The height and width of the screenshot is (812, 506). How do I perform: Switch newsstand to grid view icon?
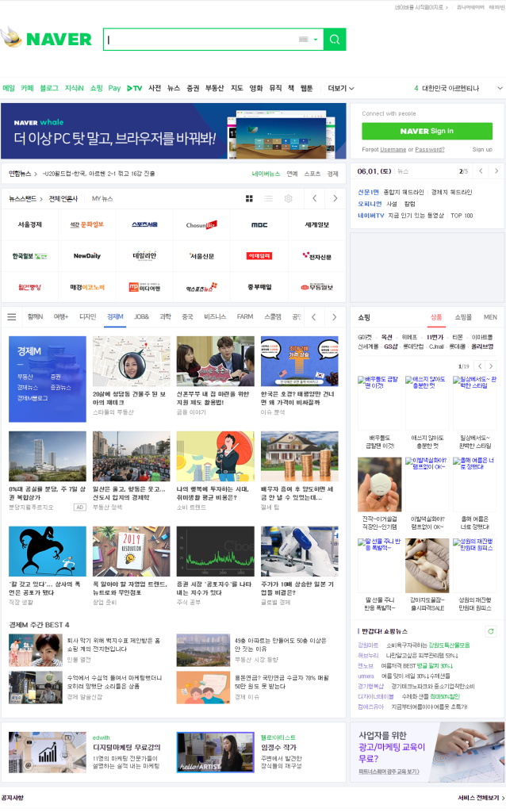[x=249, y=199]
